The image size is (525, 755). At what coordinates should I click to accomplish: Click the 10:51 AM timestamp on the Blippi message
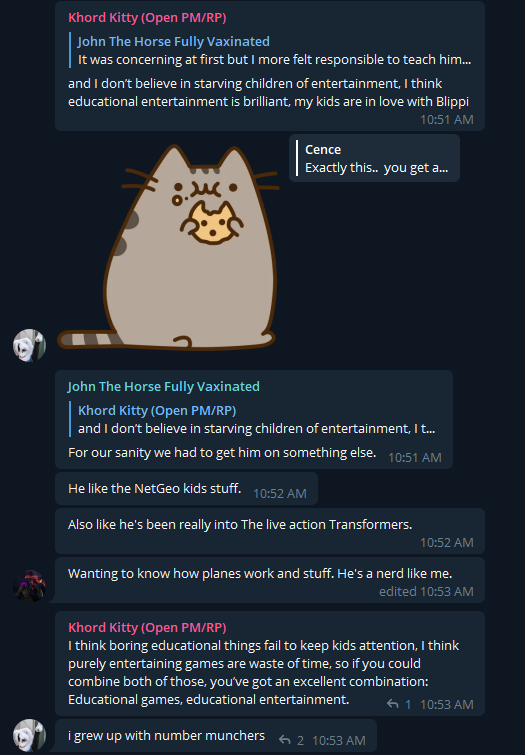tap(447, 119)
